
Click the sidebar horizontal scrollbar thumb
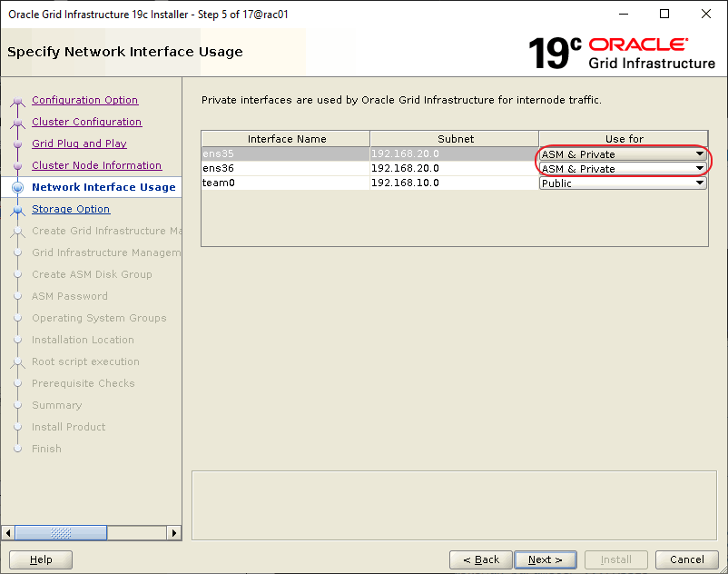(61, 532)
